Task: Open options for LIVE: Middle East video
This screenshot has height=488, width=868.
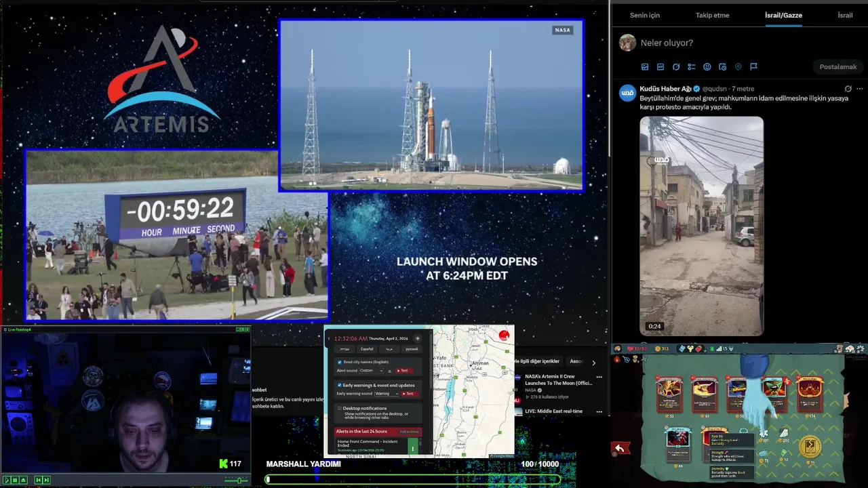Action: click(599, 411)
